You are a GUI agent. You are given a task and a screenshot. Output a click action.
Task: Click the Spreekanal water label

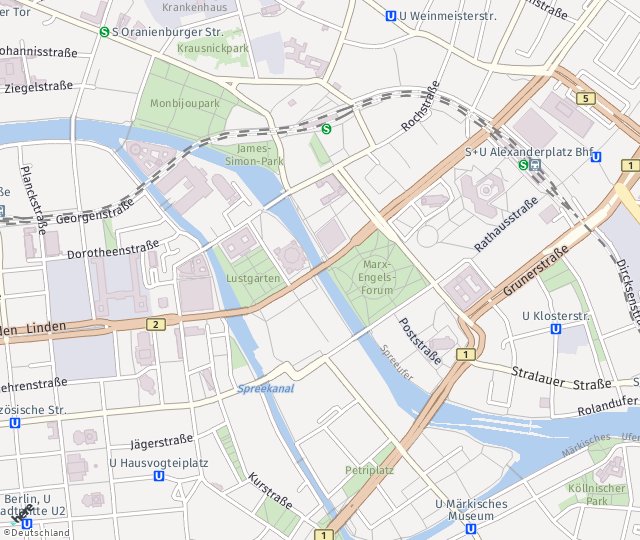point(266,389)
